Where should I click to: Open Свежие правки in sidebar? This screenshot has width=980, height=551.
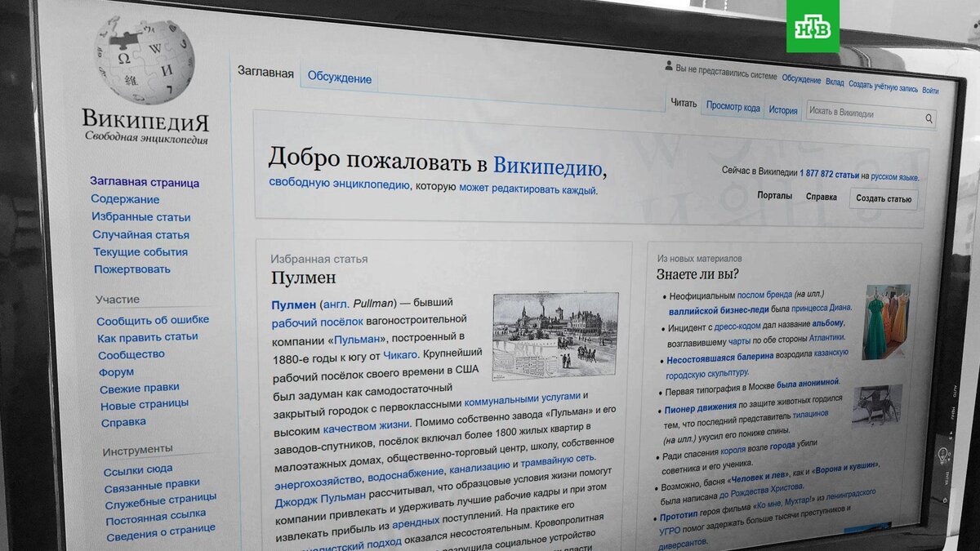click(x=140, y=389)
